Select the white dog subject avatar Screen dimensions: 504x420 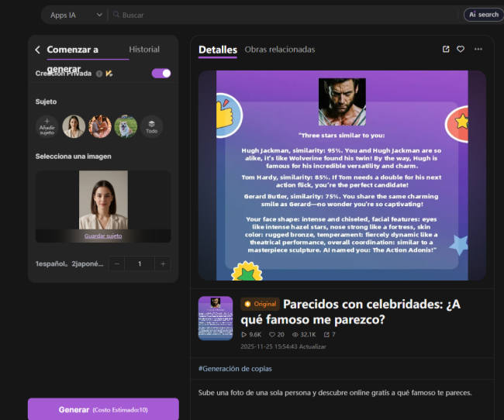(125, 126)
